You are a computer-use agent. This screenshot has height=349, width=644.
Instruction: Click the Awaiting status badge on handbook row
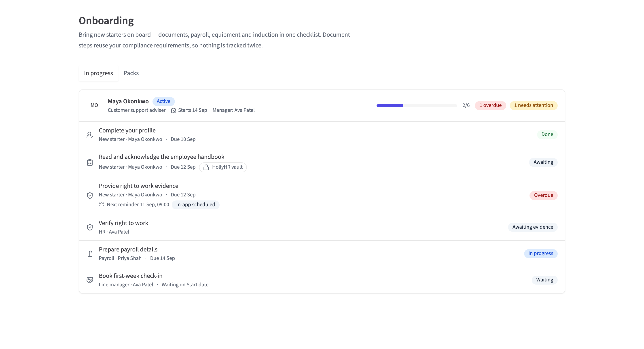click(x=543, y=162)
